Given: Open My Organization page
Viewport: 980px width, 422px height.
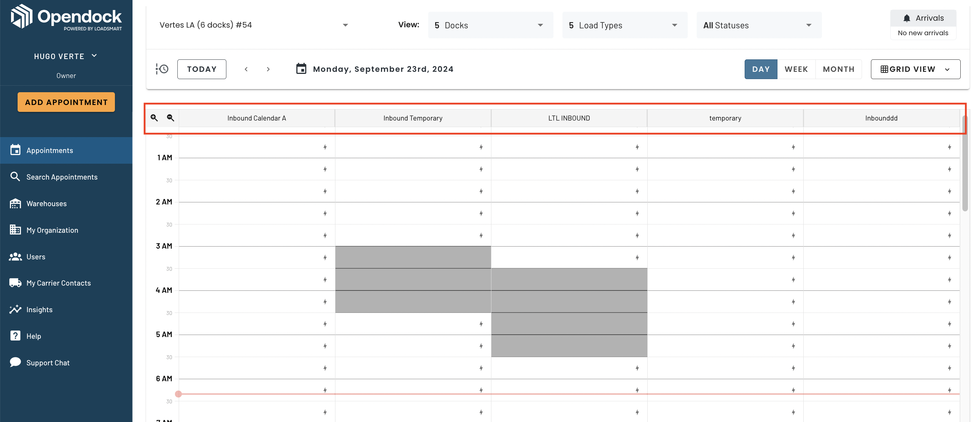Looking at the screenshot, I should coord(66,230).
